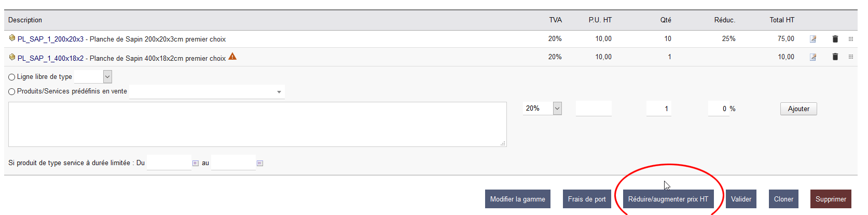Image resolution: width=868 pixels, height=215 pixels.
Task: Open calendar picker for 'au' end date
Action: click(x=260, y=163)
